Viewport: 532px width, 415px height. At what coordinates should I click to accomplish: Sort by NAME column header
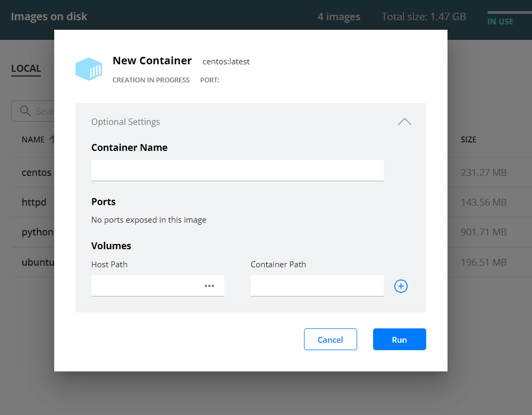tap(33, 139)
